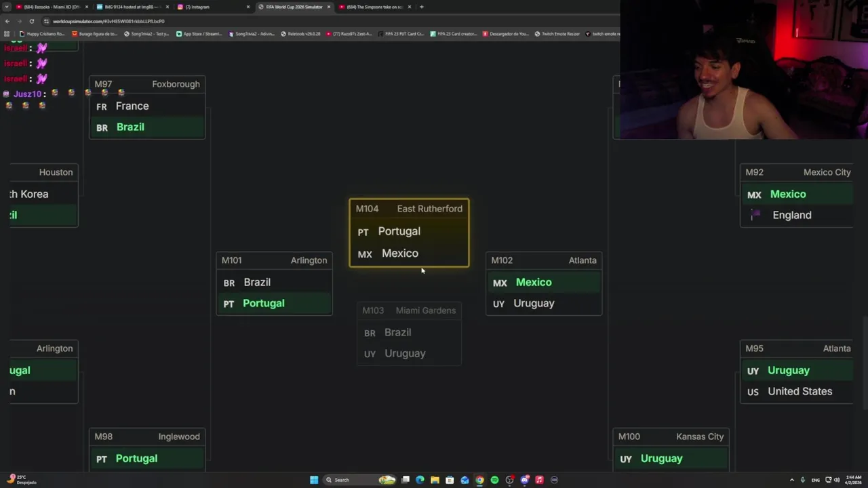Open volume control in system tray
The image size is (868, 488).
[836, 480]
